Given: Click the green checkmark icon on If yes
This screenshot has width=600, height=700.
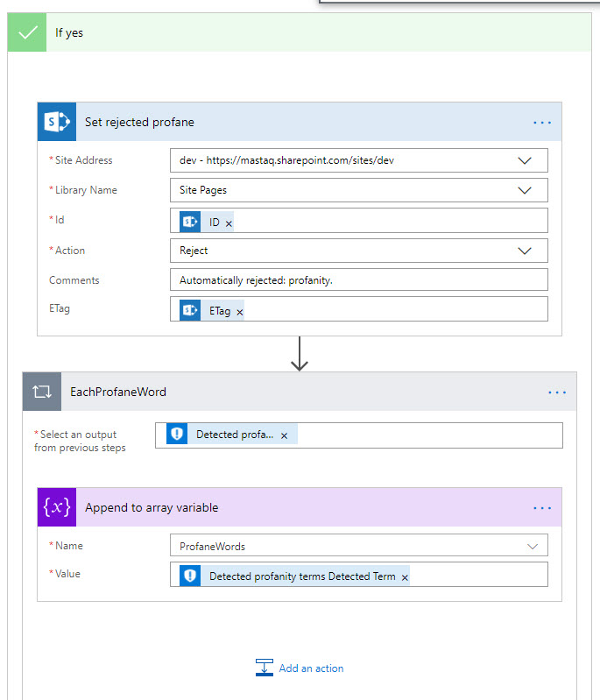Looking at the screenshot, I should coord(27,32).
